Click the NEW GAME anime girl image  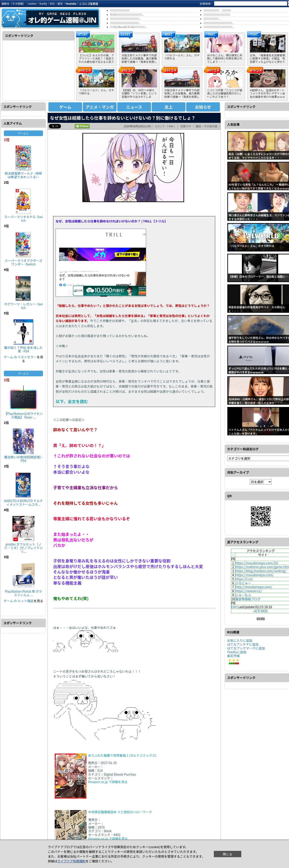(x=133, y=167)
